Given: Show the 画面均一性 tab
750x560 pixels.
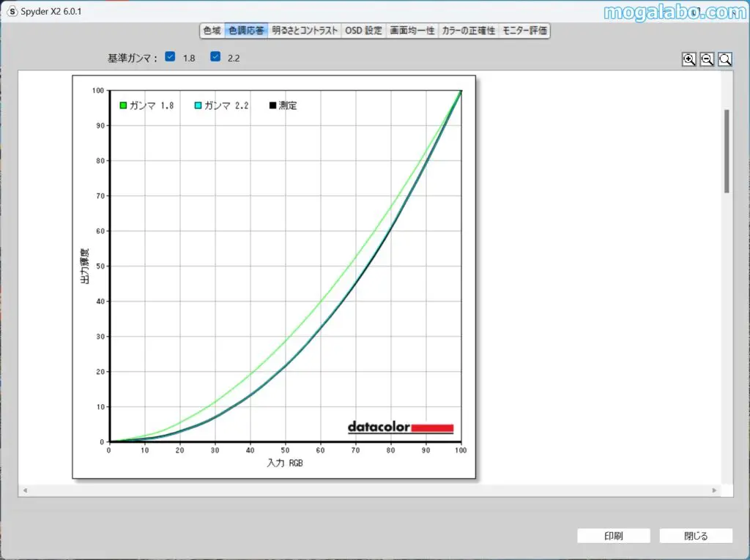Looking at the screenshot, I should (412, 31).
